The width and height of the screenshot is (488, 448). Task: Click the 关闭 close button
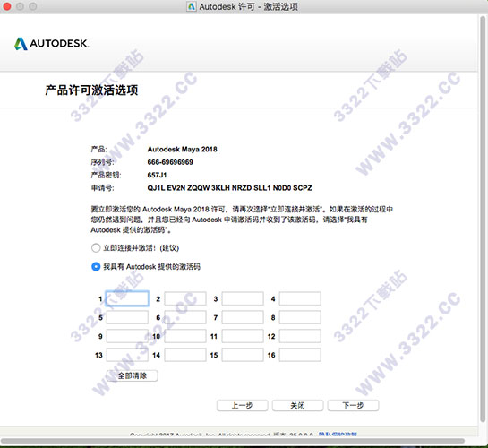click(297, 405)
